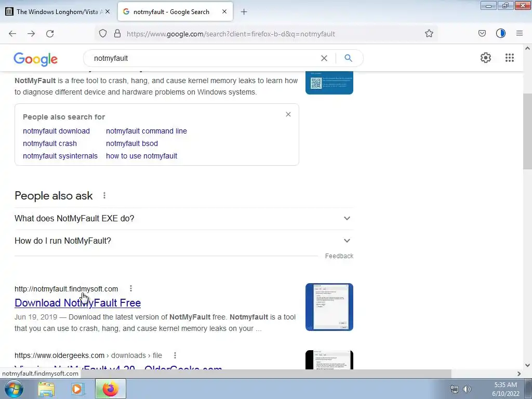Select the Firefox taskbar button

pyautogui.click(x=111, y=389)
